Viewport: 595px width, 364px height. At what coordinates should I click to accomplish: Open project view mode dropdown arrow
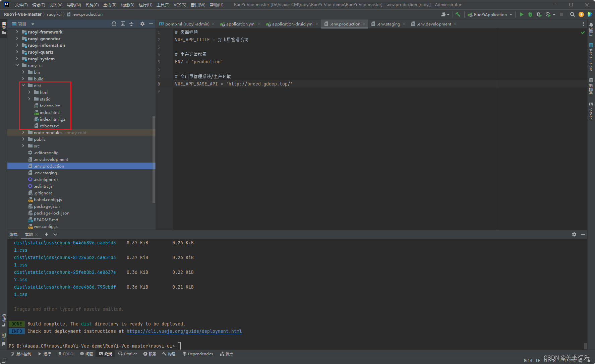pos(33,24)
